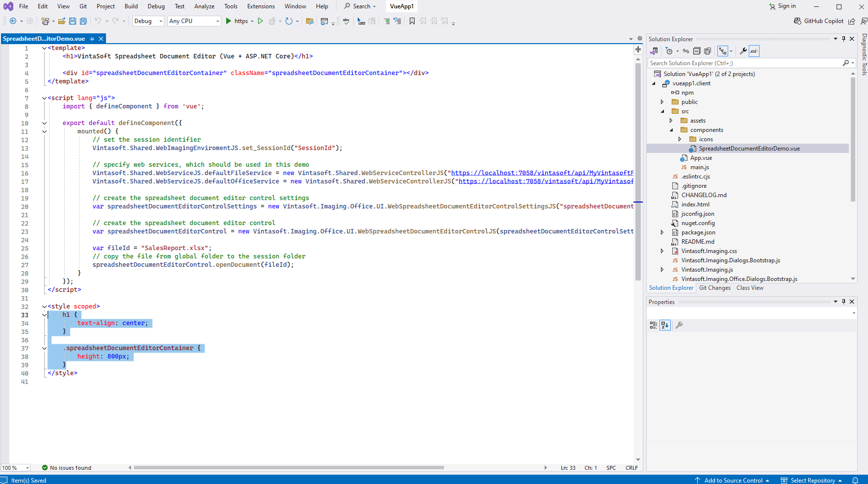The height and width of the screenshot is (484, 868).
Task: Click the spell checker abc icon
Action: (x=346, y=21)
